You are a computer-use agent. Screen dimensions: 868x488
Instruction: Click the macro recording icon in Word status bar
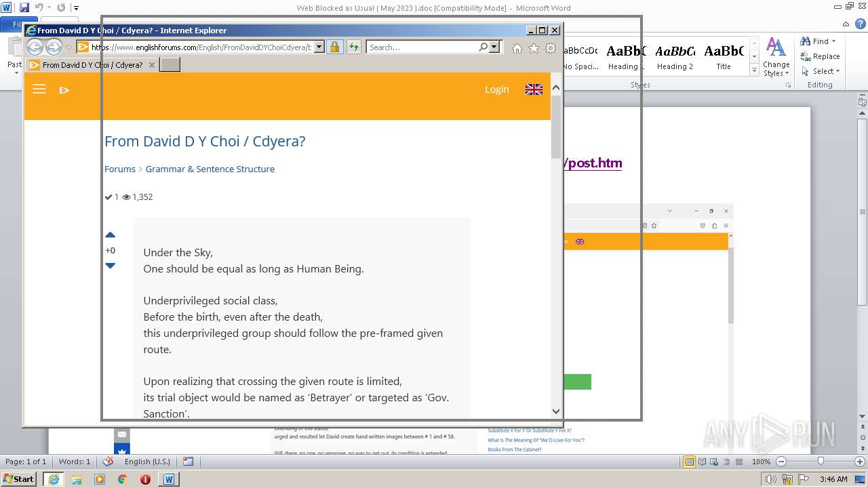click(188, 462)
